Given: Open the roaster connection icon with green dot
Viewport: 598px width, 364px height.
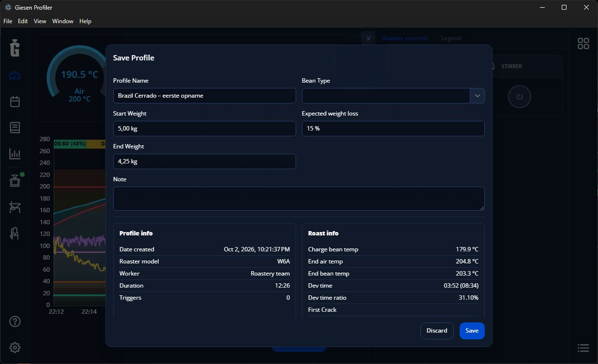Looking at the screenshot, I should pos(15,181).
